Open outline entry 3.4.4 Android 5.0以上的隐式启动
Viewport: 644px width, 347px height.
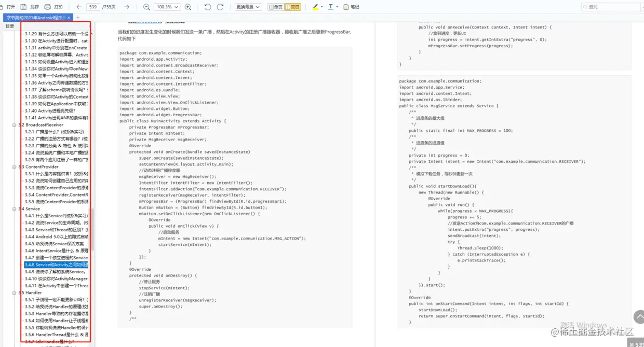[x=56, y=237]
